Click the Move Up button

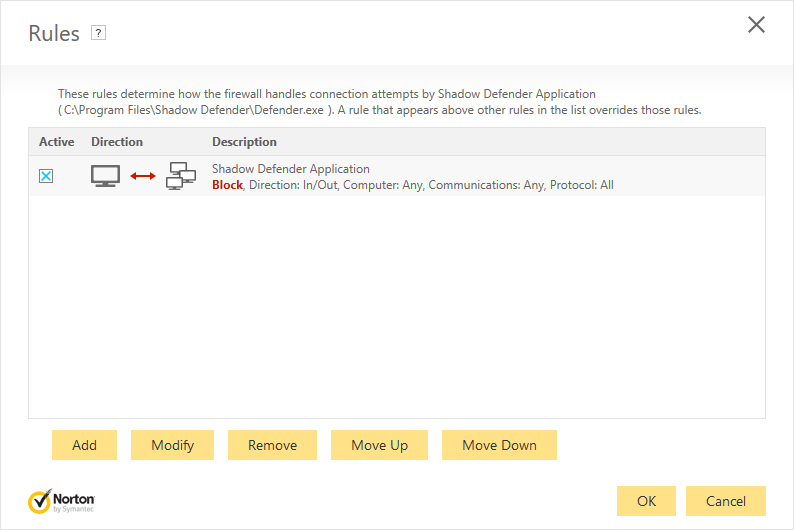tap(379, 445)
